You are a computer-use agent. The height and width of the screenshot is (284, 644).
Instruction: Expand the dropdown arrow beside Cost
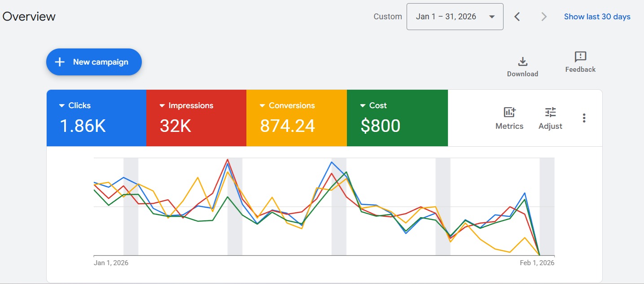(363, 106)
